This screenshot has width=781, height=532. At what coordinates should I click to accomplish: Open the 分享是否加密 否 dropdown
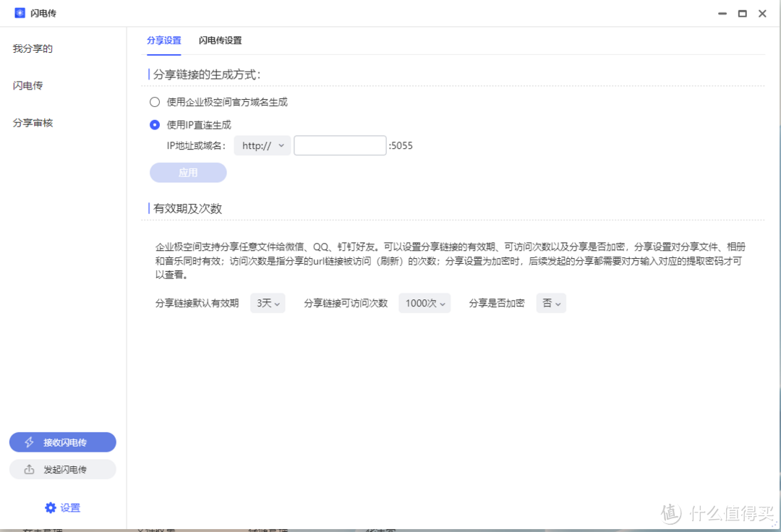point(551,303)
